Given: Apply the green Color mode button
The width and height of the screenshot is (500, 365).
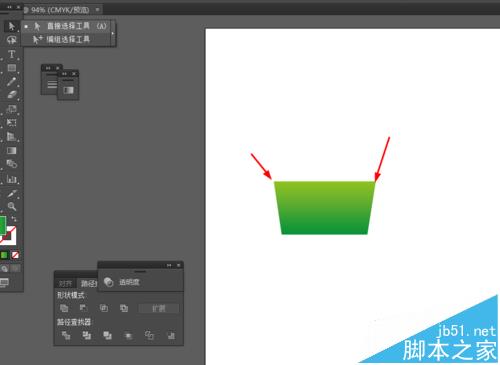Looking at the screenshot, I should pos(4,255).
